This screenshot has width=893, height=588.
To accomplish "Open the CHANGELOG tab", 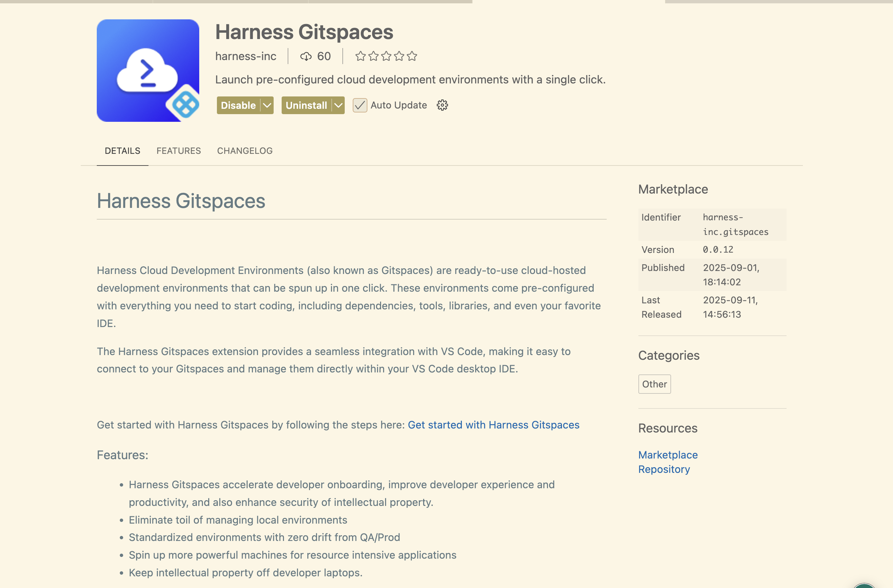I will pyautogui.click(x=245, y=151).
